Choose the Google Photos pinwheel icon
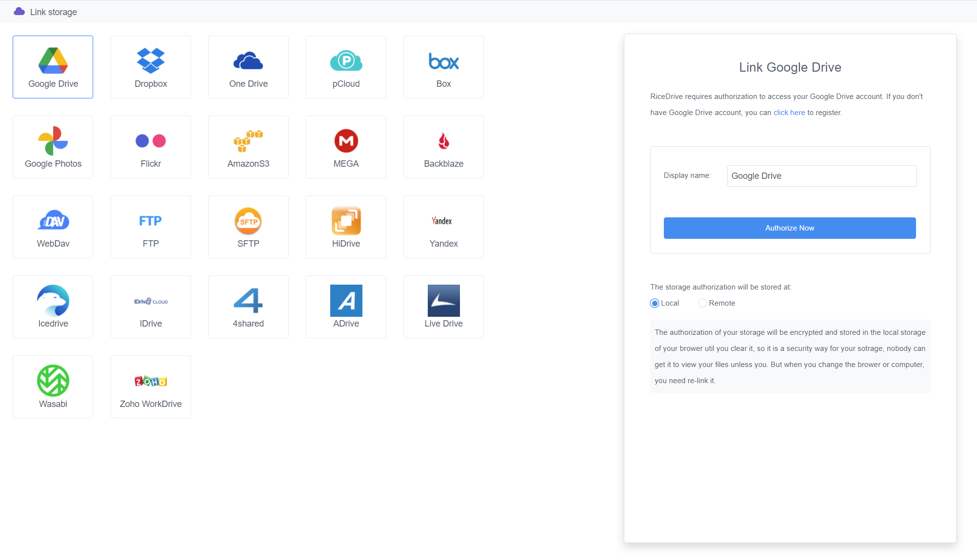977x560 pixels. pyautogui.click(x=53, y=140)
